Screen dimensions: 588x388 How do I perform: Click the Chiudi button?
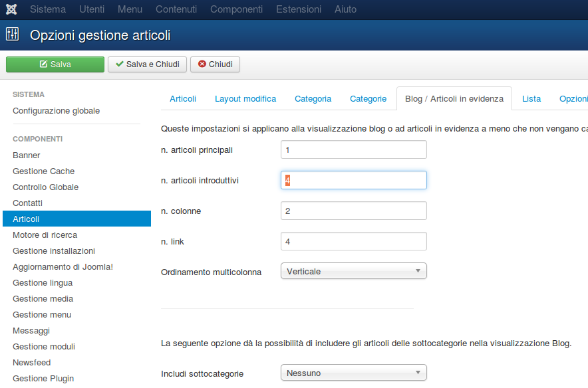[x=215, y=64]
